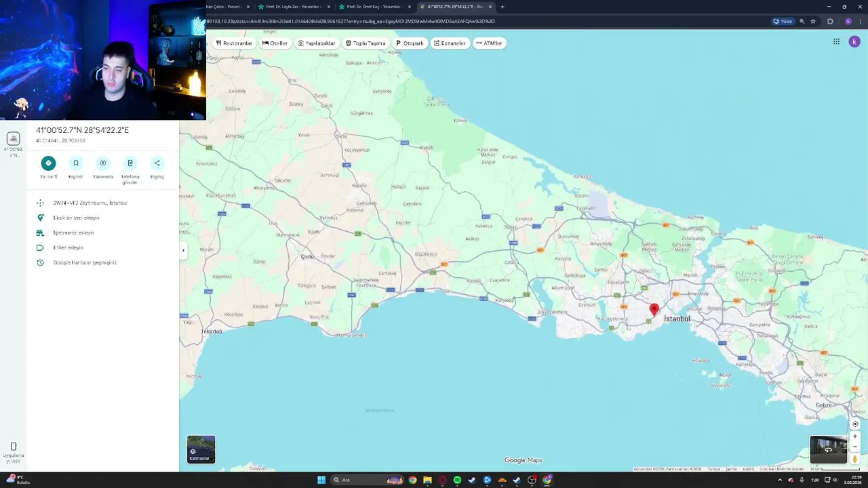Click the Şartlar link in map footer
Viewport: 868px width, 488px height.
pyautogui.click(x=731, y=469)
